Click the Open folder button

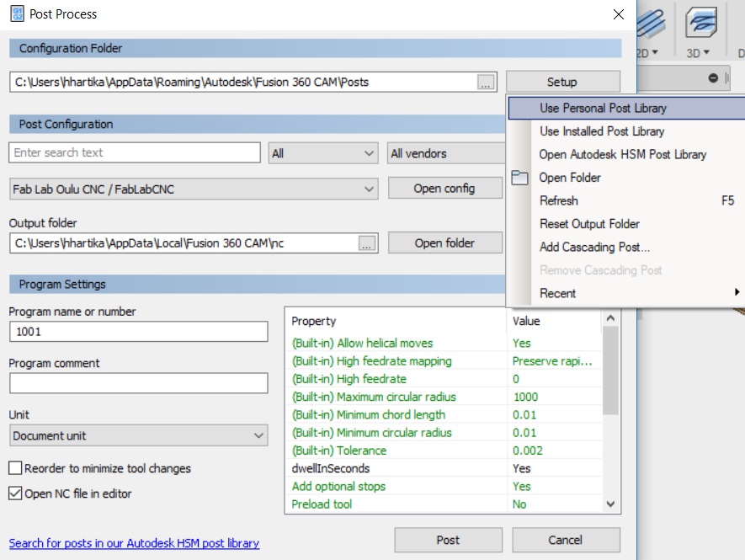pos(444,243)
